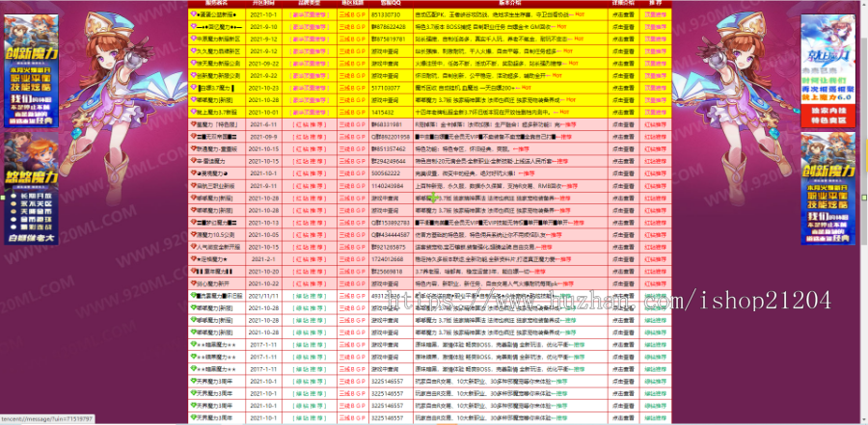868x425 pixels.
Task: Click purple diamond icon in 2021-09-22 row
Action: point(193,63)
